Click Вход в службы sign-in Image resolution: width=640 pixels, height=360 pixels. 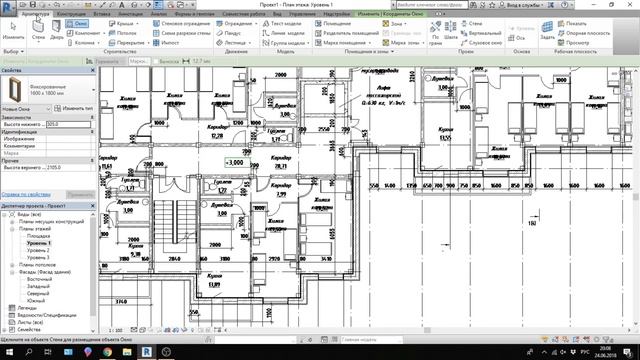pos(524,5)
